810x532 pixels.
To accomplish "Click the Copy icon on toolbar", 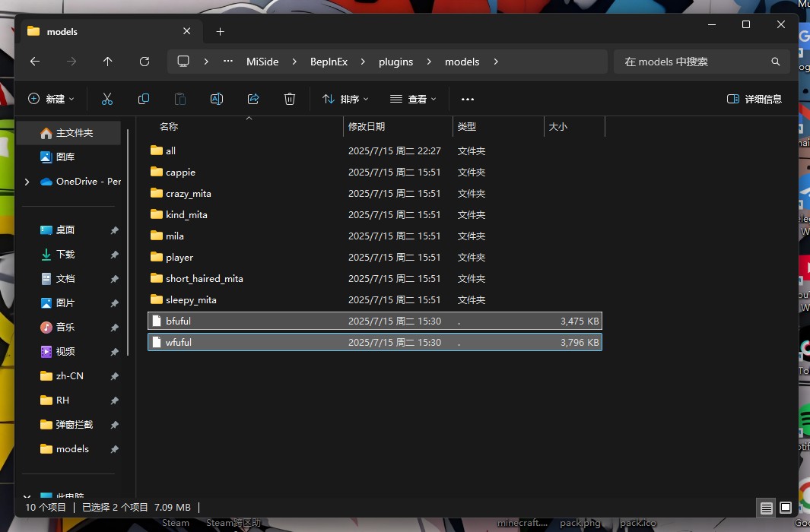I will (143, 99).
